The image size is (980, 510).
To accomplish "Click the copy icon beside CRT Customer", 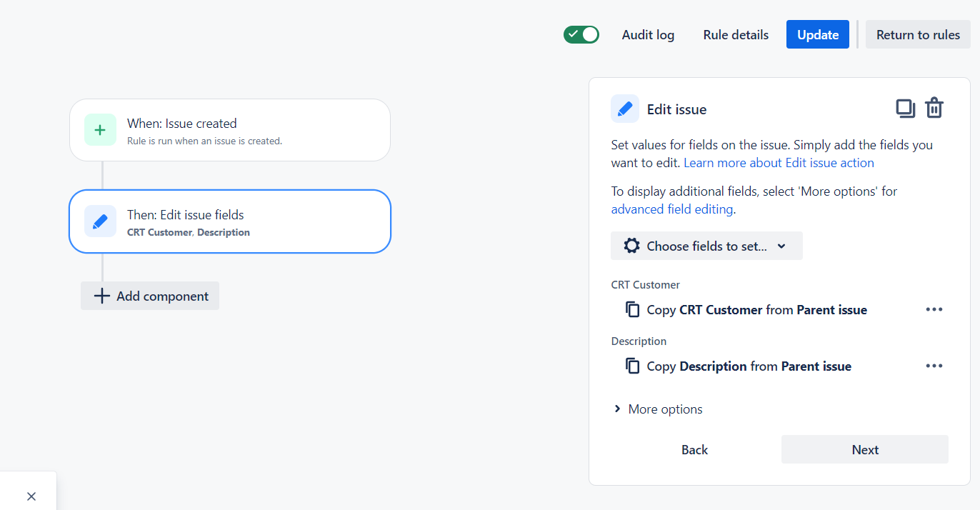I will [632, 309].
